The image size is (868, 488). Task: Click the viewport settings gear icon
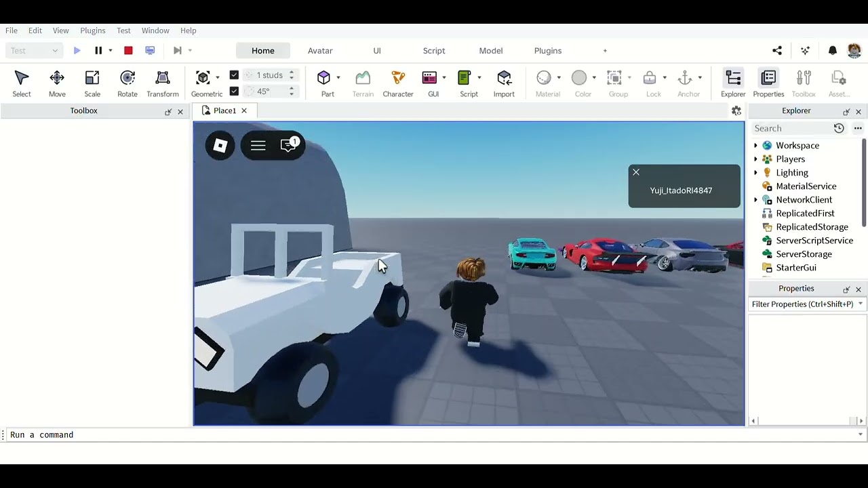(x=736, y=111)
